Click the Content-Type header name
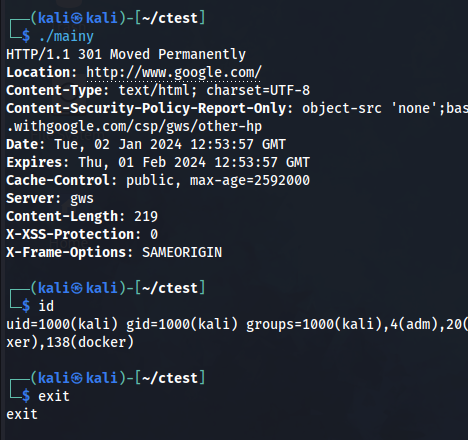Viewport: 468px width, 440px height. pos(54,90)
